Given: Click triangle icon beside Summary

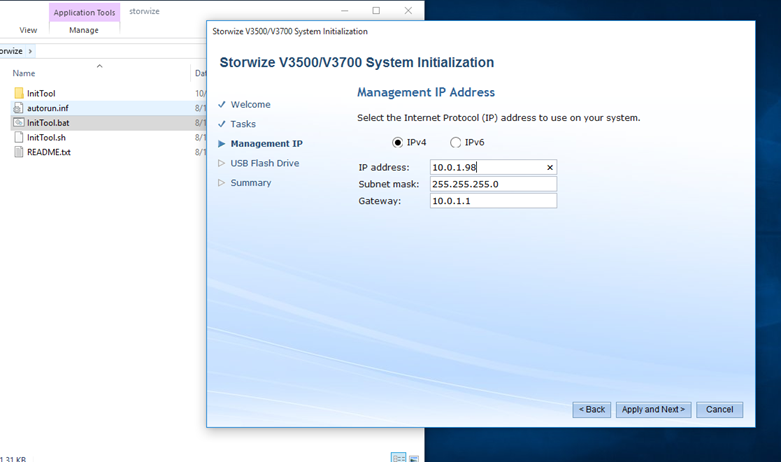Looking at the screenshot, I should [222, 183].
